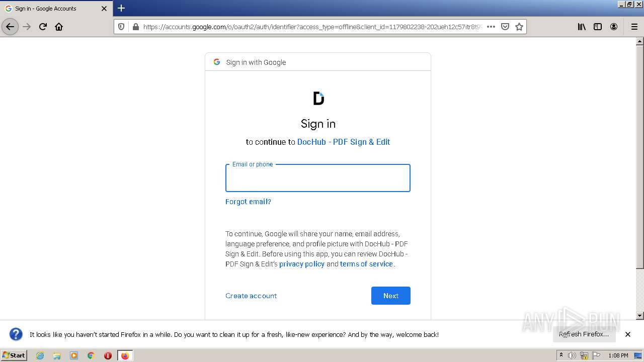Click the page scrollbar up arrow
Image resolution: width=644 pixels, height=362 pixels.
pos(640,42)
